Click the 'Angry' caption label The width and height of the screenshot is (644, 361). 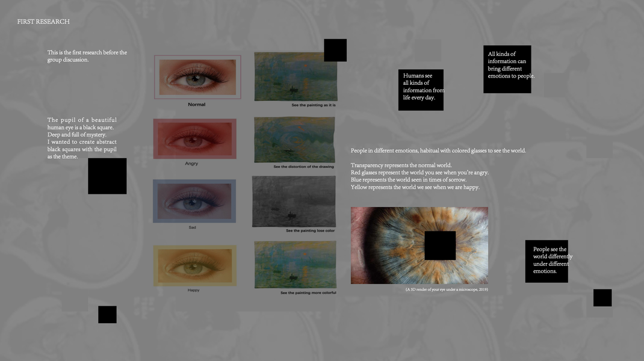[x=191, y=163]
